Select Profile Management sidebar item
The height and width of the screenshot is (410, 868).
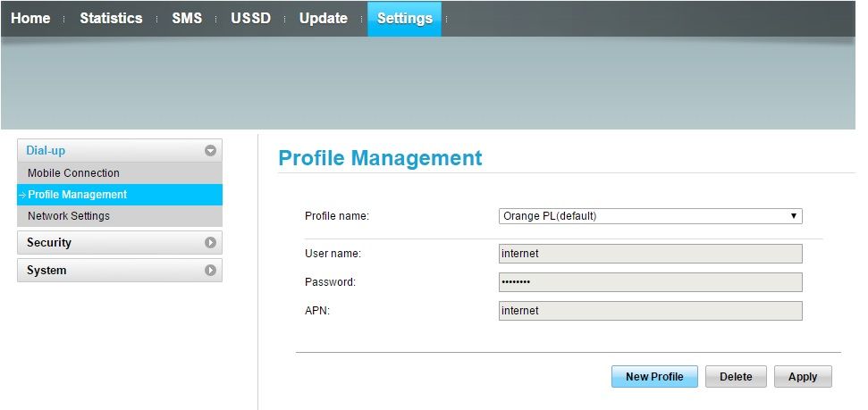point(120,195)
